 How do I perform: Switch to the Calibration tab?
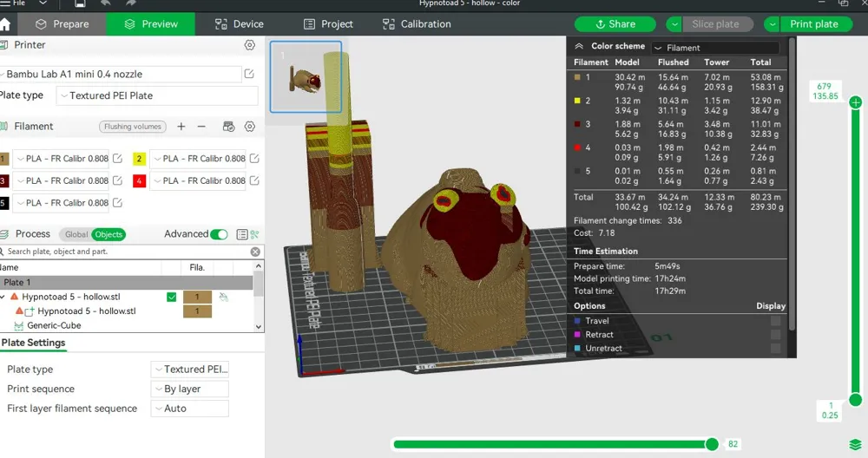[417, 24]
